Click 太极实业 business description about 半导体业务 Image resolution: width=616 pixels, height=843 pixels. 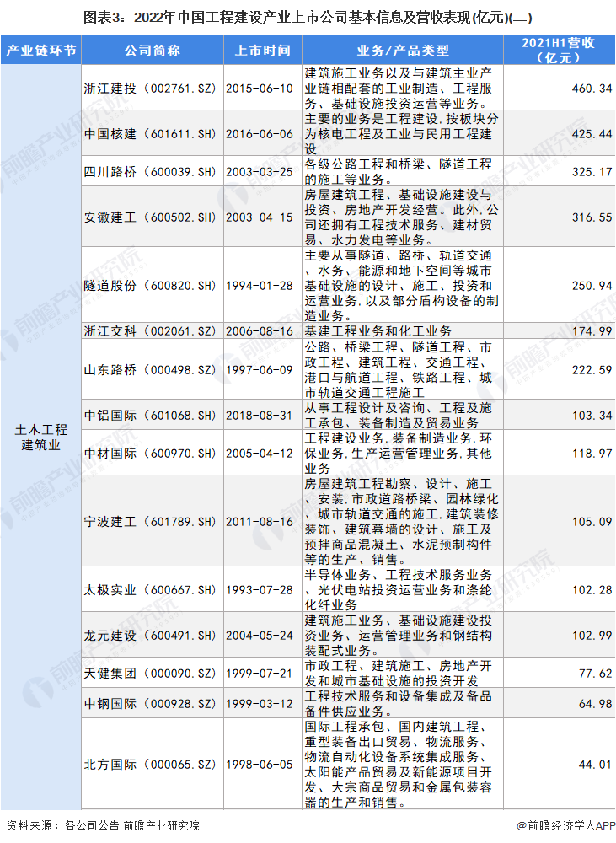(x=399, y=590)
